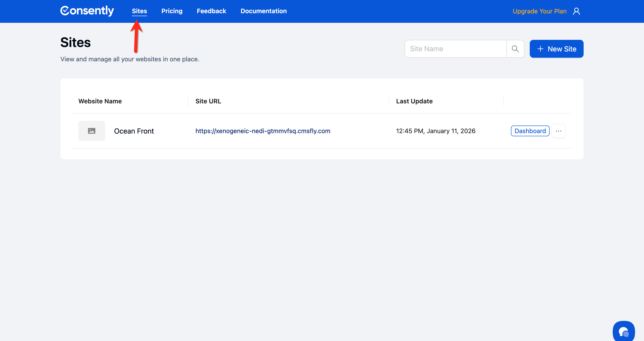Visit the xenogeneic-nedi cmsfly.com site URL
This screenshot has width=644, height=341.
(x=263, y=131)
